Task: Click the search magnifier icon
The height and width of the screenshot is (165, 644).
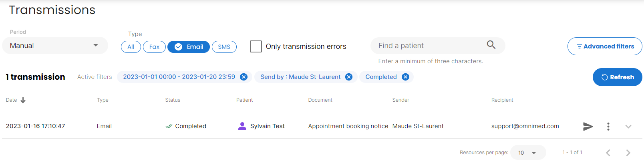Action: click(x=491, y=45)
